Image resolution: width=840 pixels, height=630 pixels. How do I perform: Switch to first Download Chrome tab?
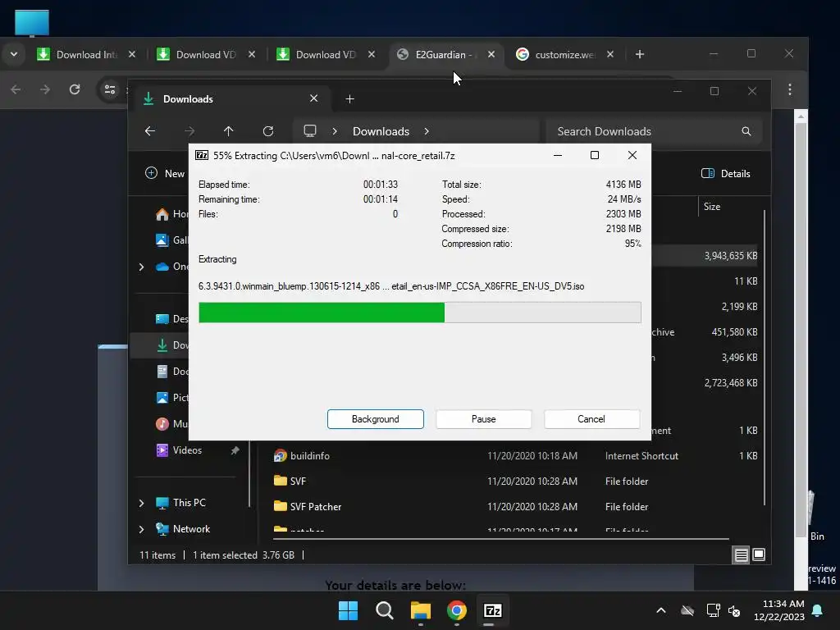pos(85,55)
